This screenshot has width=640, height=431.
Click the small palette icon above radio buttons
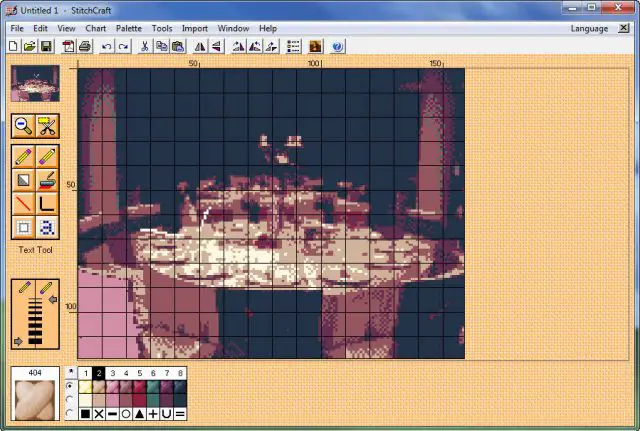pos(71,372)
